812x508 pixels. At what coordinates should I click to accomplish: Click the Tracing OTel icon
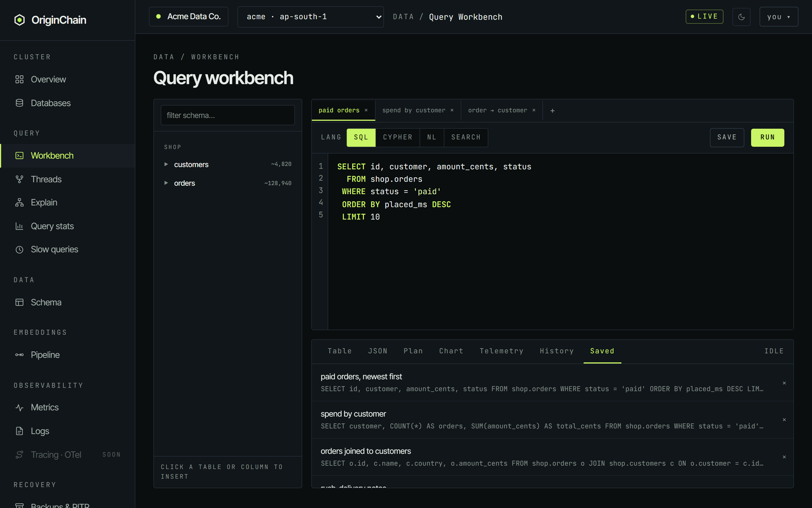coord(20,455)
